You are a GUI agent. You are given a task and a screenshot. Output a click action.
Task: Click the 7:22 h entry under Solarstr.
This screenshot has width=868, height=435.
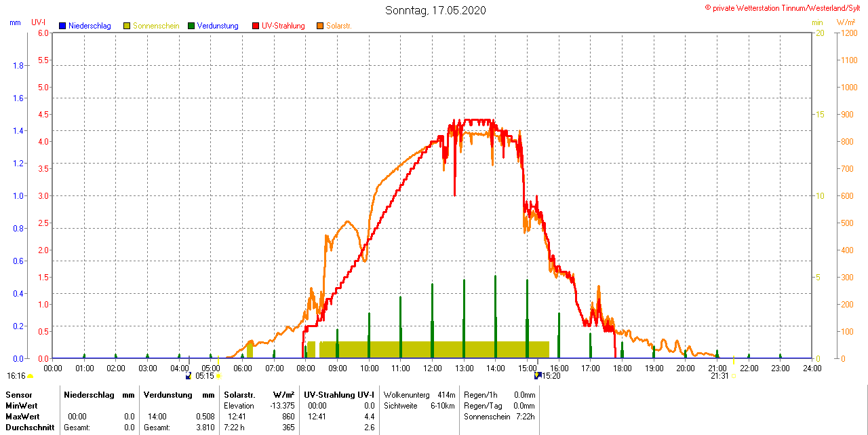pyautogui.click(x=235, y=428)
